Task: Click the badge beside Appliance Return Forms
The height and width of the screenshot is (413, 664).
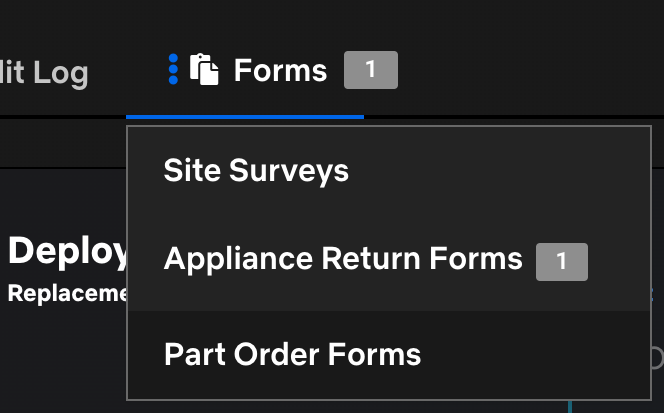Action: click(561, 262)
